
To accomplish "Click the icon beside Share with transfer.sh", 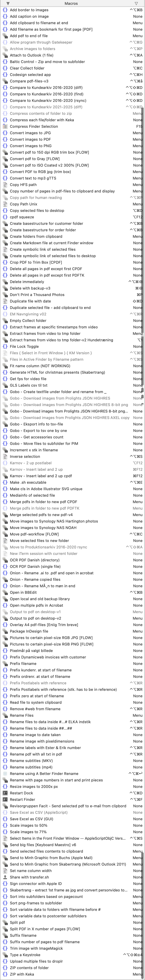I will pos(5,877).
